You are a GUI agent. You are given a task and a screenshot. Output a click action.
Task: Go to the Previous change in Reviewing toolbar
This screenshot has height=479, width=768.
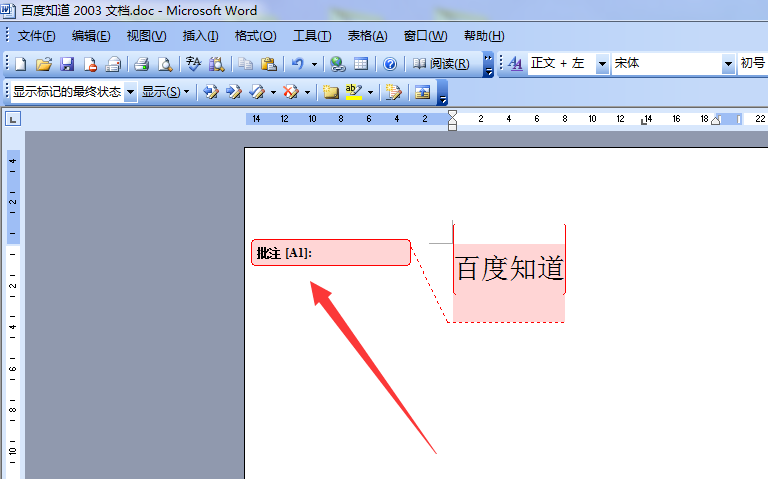click(x=211, y=92)
